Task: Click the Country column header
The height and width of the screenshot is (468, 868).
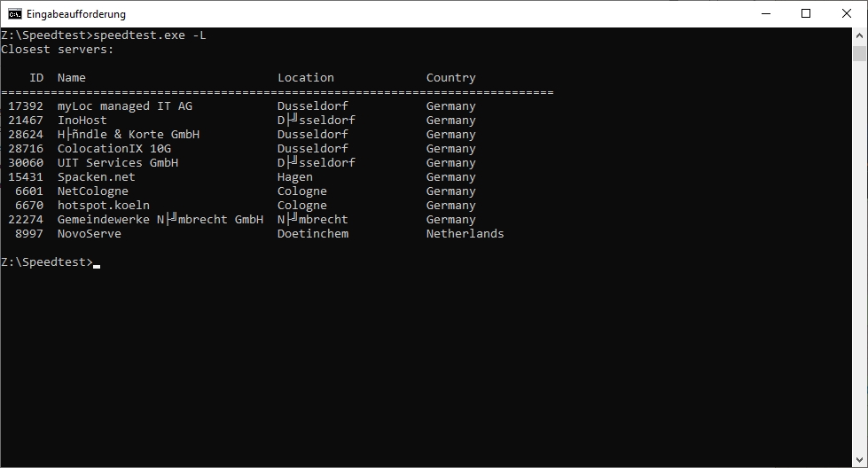Action: 450,78
